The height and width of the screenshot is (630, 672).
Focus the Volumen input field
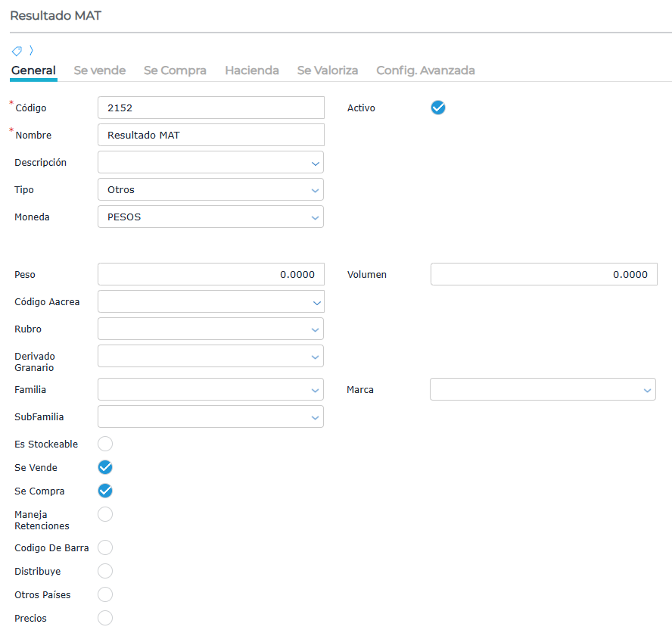pos(543,274)
